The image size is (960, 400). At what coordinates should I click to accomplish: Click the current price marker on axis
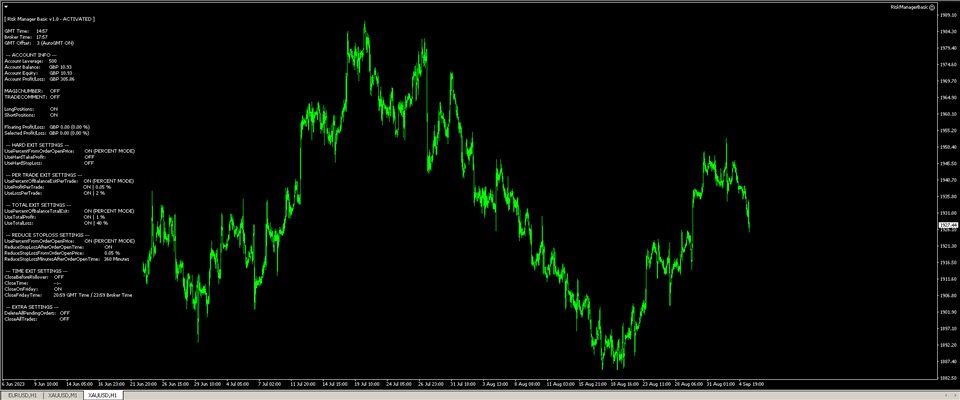point(948,225)
